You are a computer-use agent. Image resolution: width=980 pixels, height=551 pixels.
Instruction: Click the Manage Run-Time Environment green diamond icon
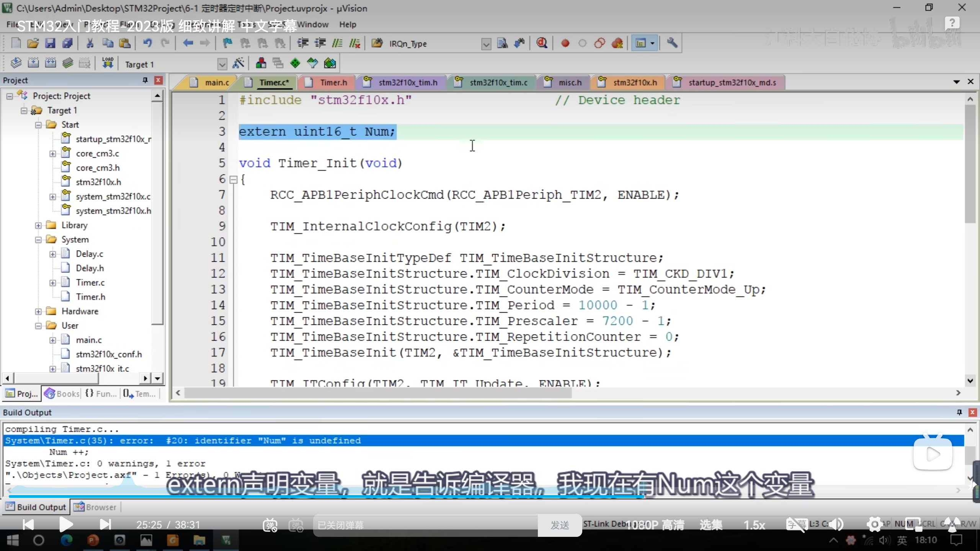tap(295, 63)
